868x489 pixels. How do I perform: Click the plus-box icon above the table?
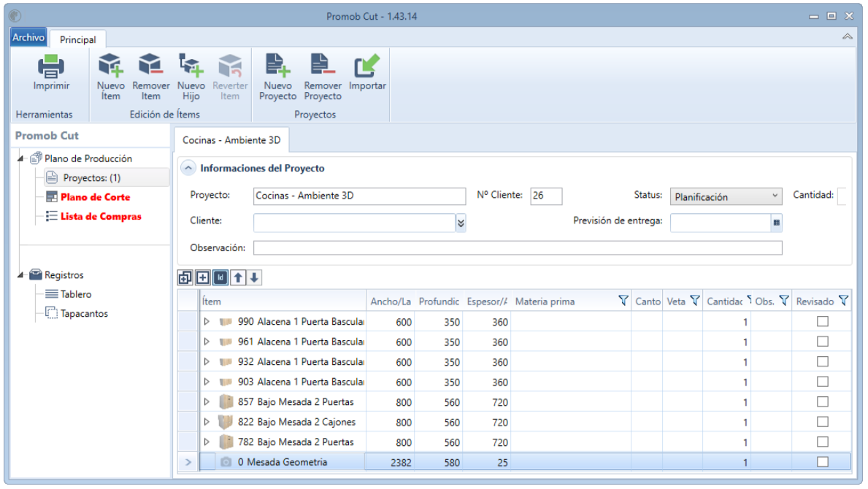203,277
